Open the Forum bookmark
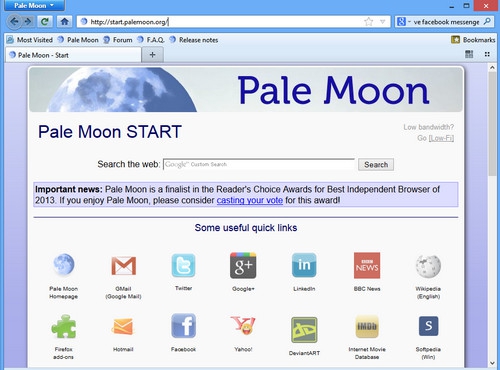This screenshot has height=370, width=500. point(118,40)
